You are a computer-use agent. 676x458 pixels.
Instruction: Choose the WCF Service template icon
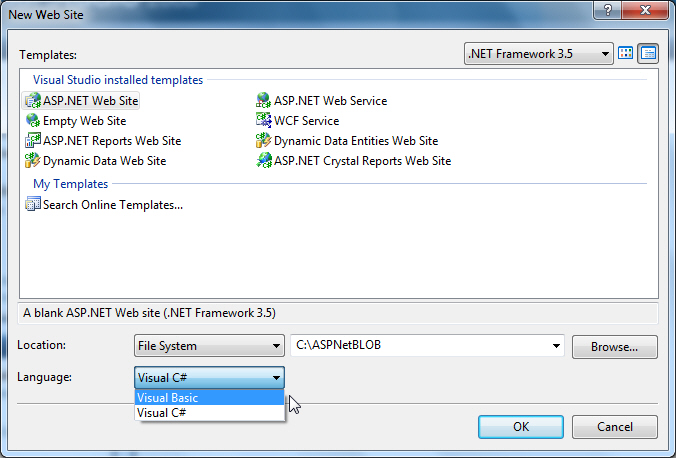click(x=264, y=121)
